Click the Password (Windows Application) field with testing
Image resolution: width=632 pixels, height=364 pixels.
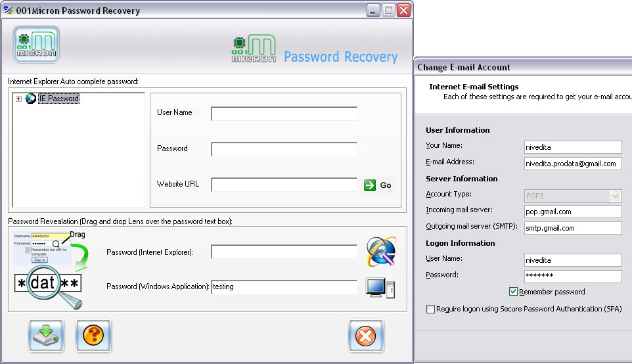coord(284,287)
